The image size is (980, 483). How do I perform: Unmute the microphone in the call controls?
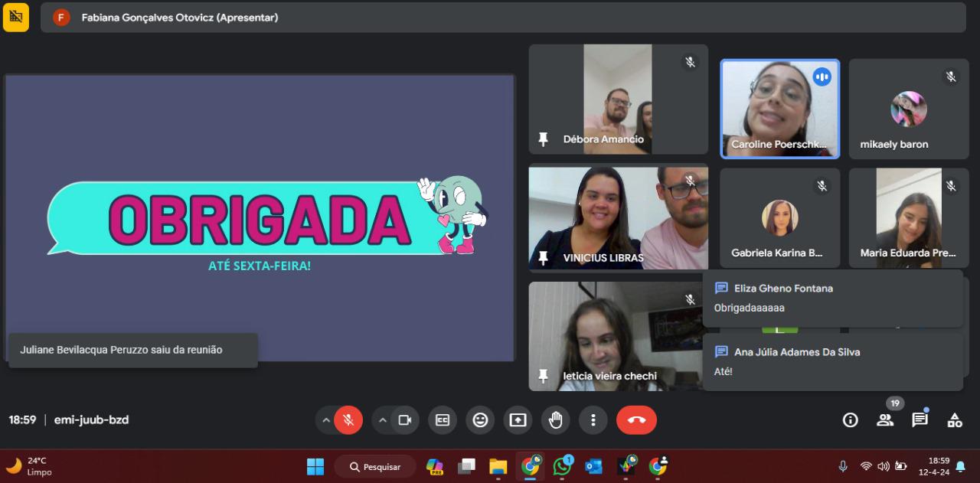coord(348,419)
